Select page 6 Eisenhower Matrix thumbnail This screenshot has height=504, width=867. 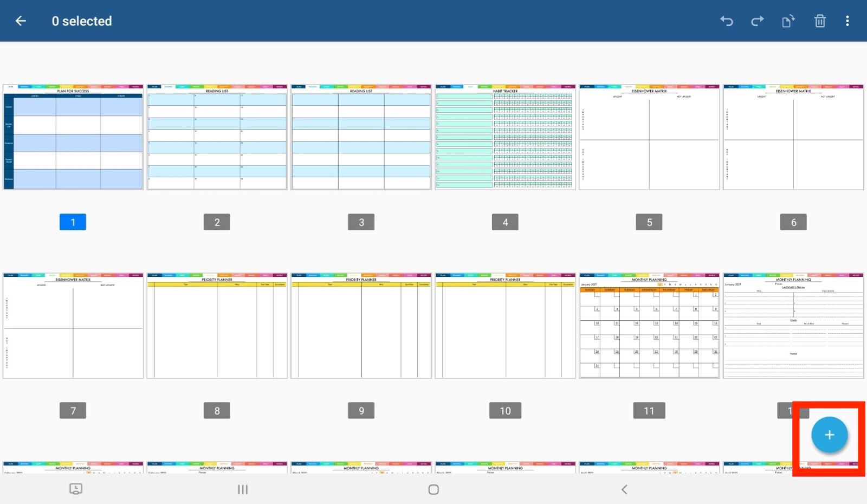[793, 137]
